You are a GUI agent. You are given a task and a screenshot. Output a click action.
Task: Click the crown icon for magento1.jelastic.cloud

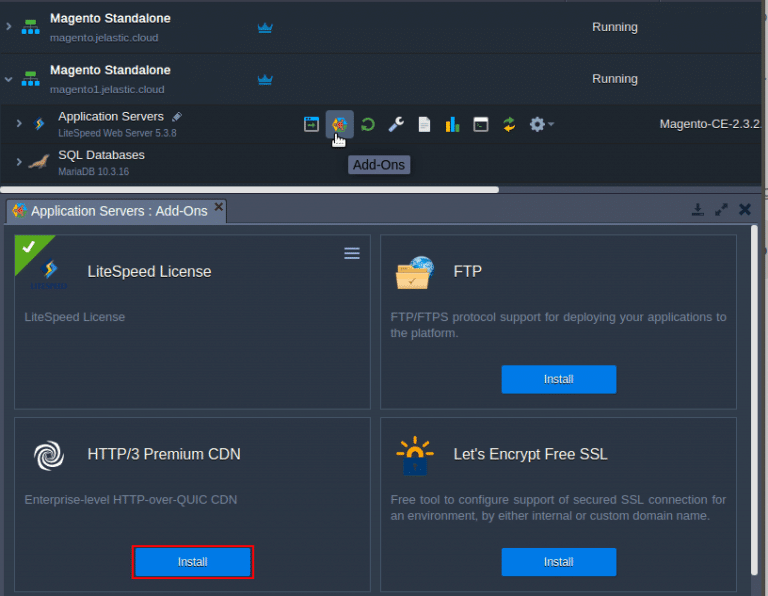coord(265,79)
